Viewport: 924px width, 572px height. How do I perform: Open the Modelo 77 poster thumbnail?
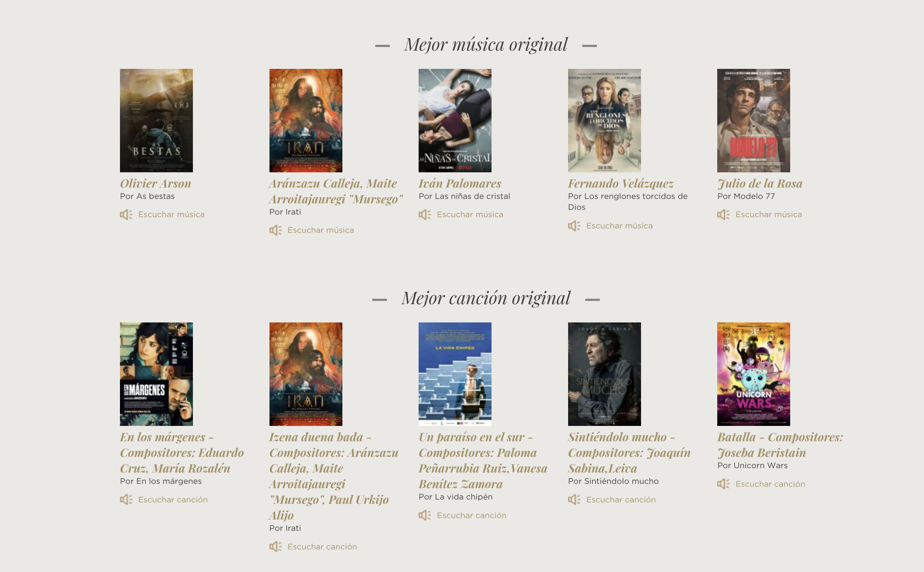[x=754, y=120]
